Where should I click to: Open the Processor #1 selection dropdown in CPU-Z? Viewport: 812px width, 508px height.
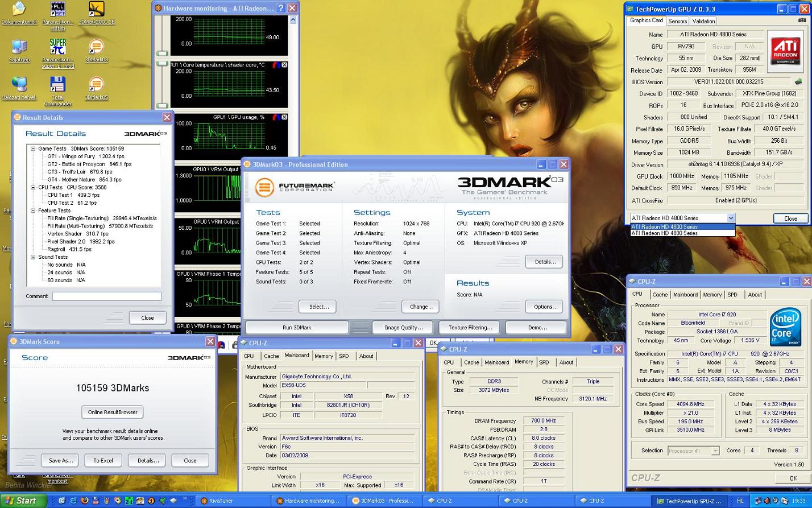point(715,451)
